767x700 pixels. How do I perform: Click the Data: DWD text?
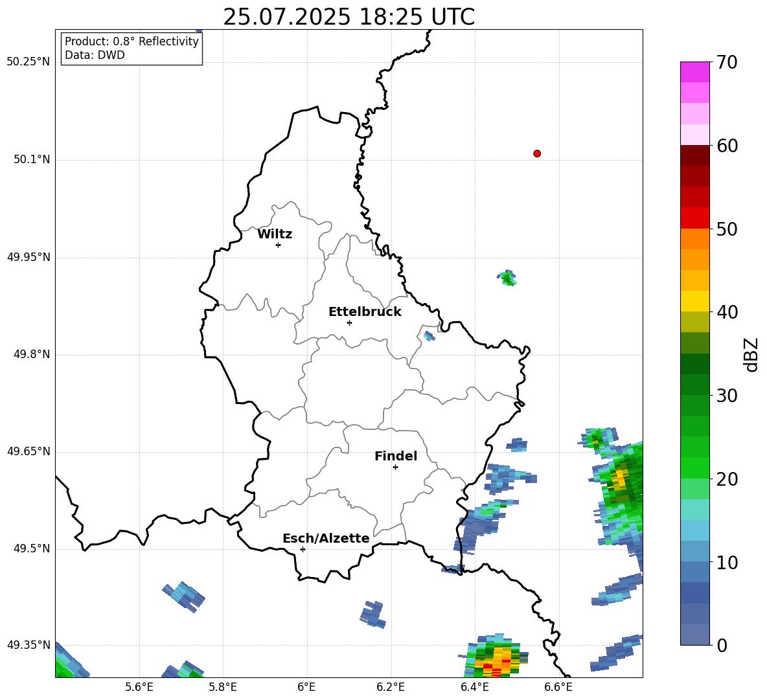coord(95,55)
